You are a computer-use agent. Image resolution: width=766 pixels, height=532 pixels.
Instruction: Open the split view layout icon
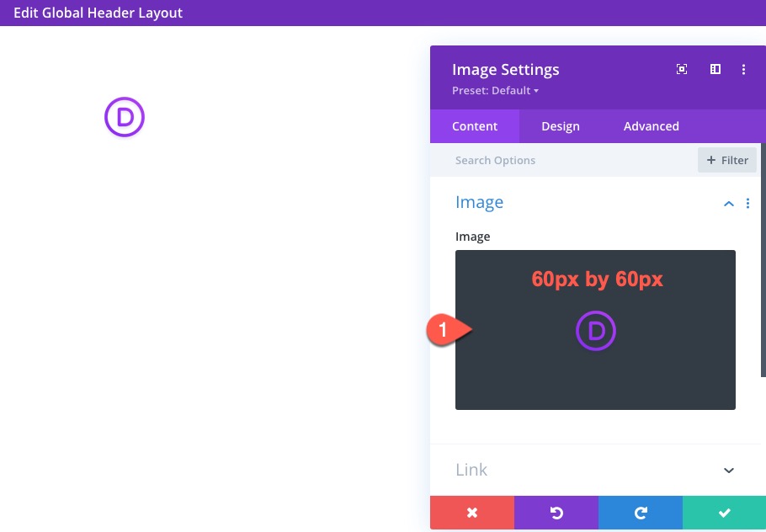(715, 69)
